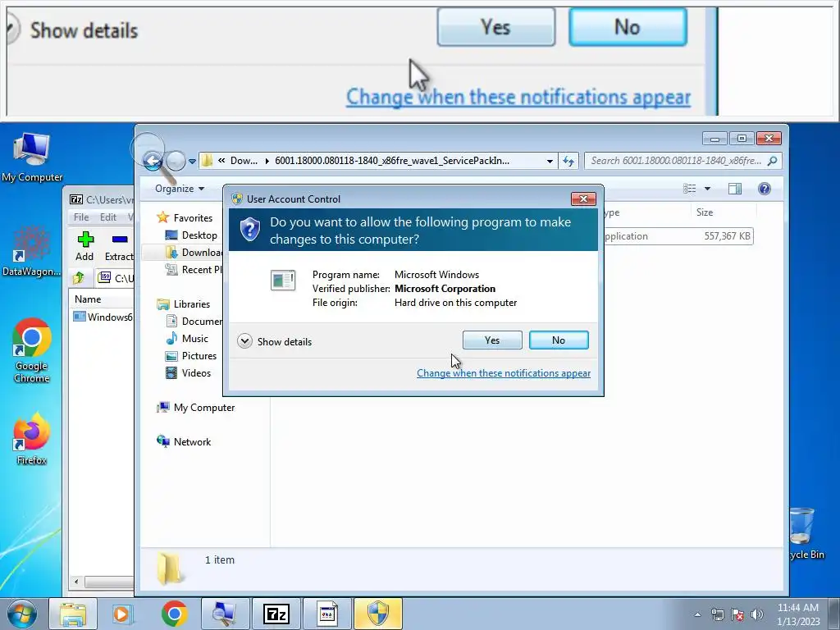Switch to the installer taskbar button
This screenshot has height=630, width=840.
click(326, 614)
